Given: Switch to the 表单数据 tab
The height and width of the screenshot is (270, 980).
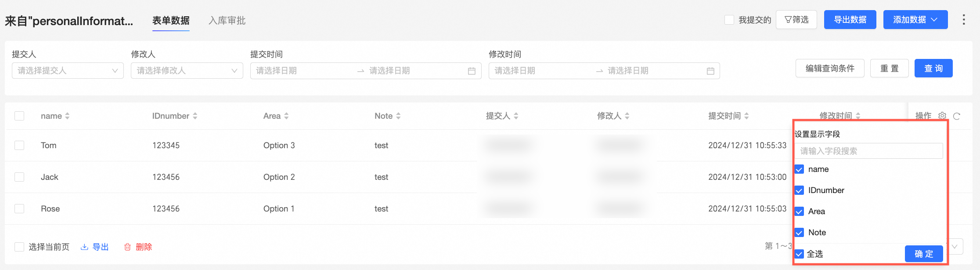Looking at the screenshot, I should click(x=171, y=21).
